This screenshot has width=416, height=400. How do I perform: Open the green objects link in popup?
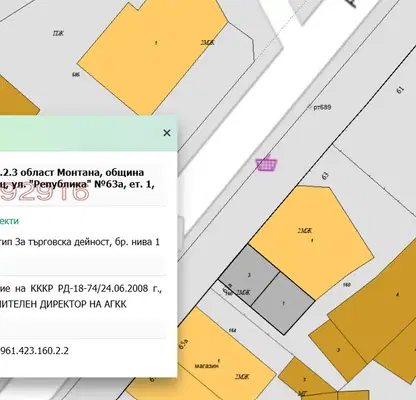point(9,221)
